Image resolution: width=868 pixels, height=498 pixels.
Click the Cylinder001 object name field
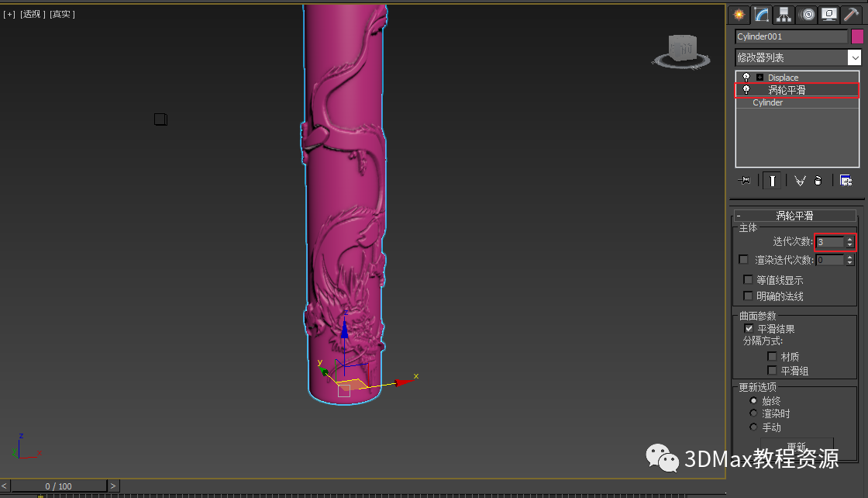point(791,36)
